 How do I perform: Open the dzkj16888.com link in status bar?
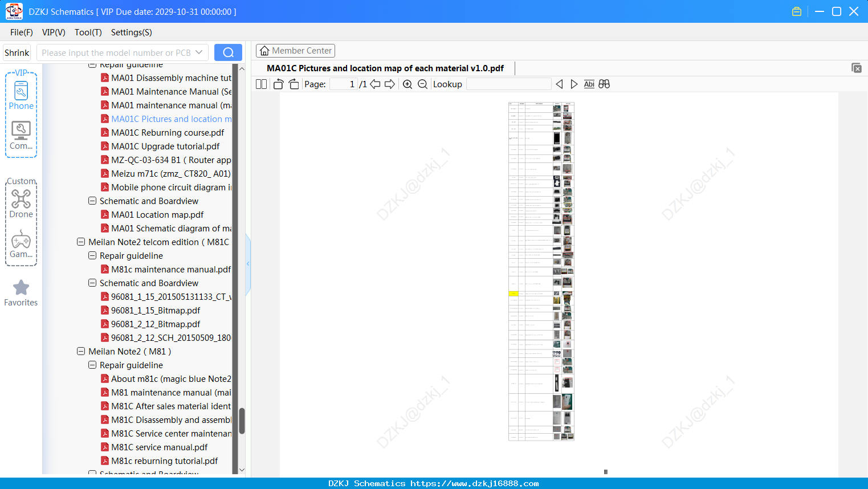(x=474, y=483)
